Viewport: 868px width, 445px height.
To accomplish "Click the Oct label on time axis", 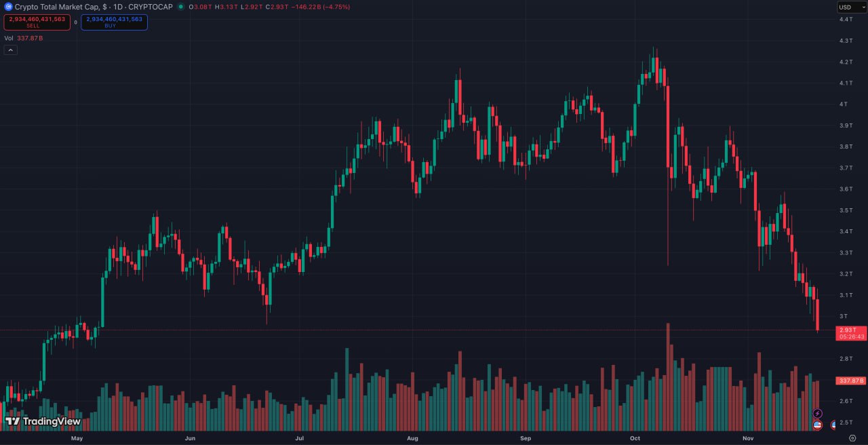I will tap(635, 438).
